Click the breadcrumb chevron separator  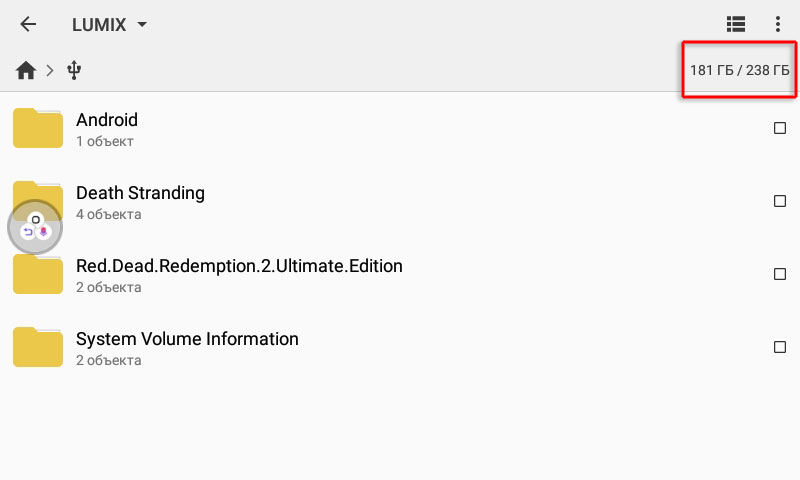point(49,70)
